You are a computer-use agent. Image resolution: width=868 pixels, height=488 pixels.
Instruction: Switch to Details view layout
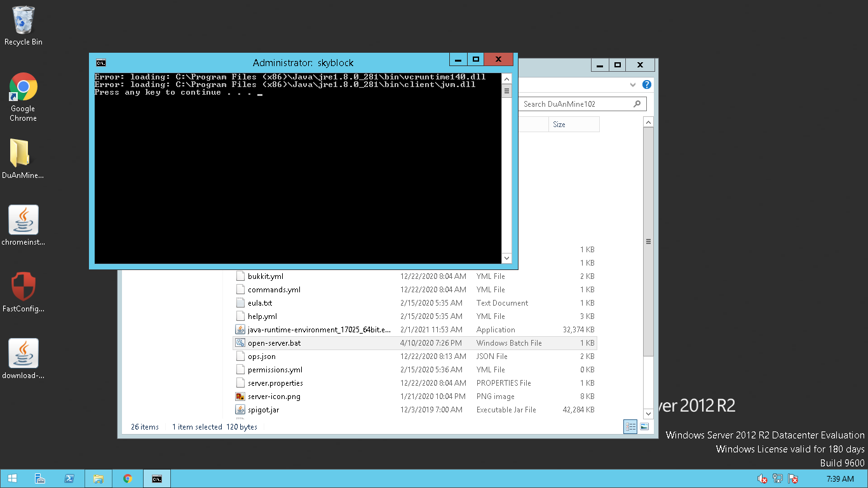tap(630, 427)
